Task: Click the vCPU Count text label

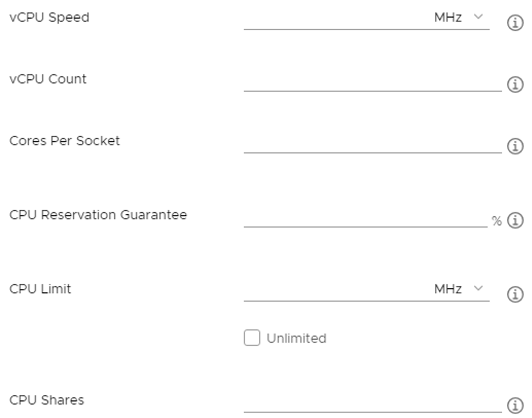Action: pyautogui.click(x=48, y=79)
